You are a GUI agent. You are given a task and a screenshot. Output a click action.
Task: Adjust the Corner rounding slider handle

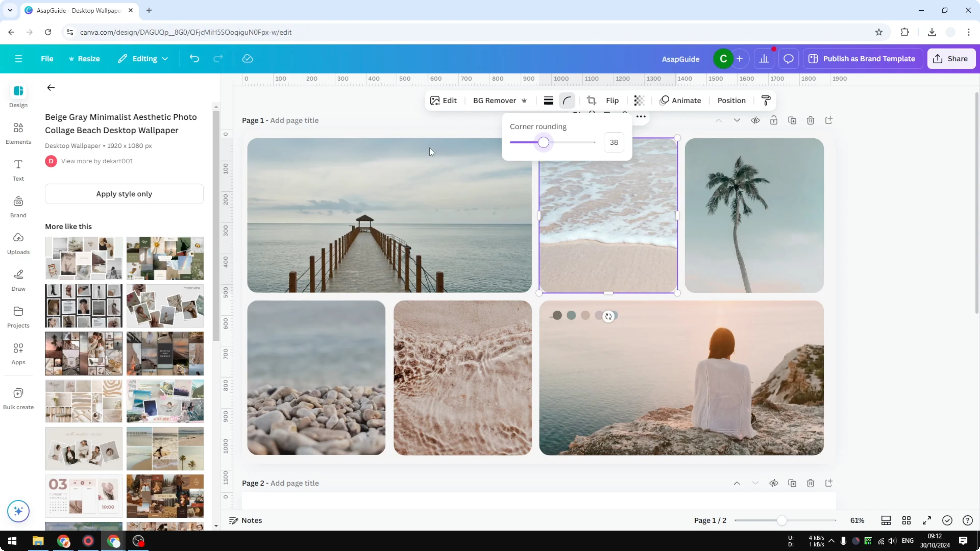click(x=544, y=142)
